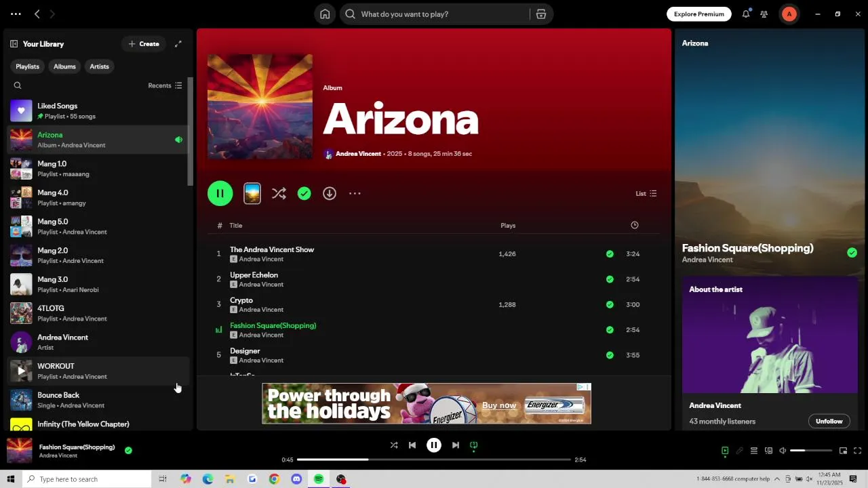Click the Windows Start button
This screenshot has width=868, height=488.
pyautogui.click(x=11, y=479)
